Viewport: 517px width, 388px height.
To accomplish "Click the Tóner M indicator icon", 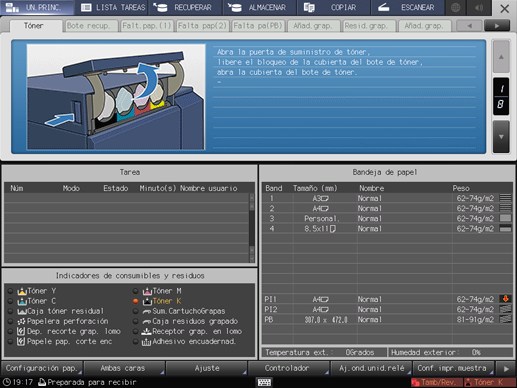I will tap(147, 291).
